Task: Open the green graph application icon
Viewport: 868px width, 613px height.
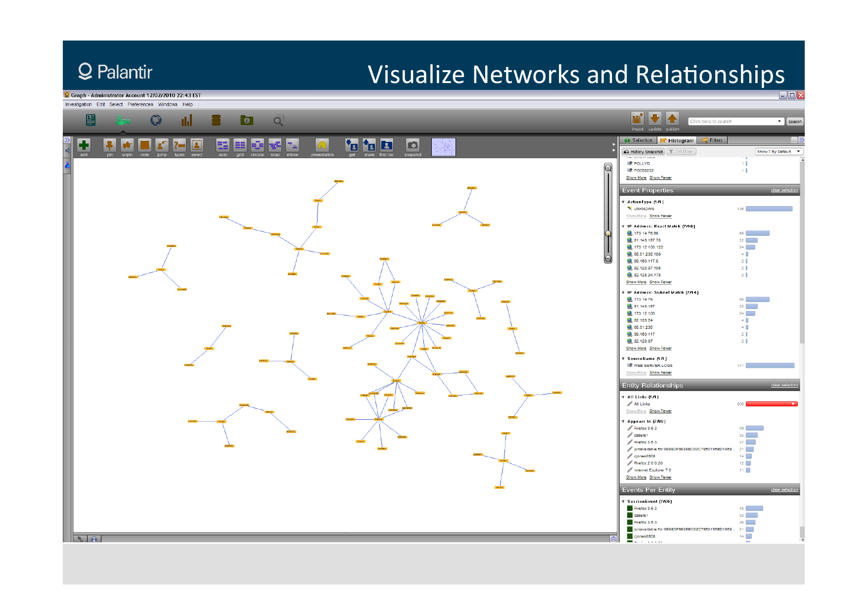Action: click(123, 120)
